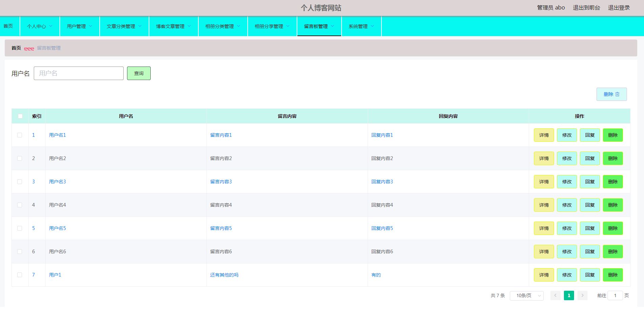
Task: Click 回复 for row 用户名1
Action: 590,135
